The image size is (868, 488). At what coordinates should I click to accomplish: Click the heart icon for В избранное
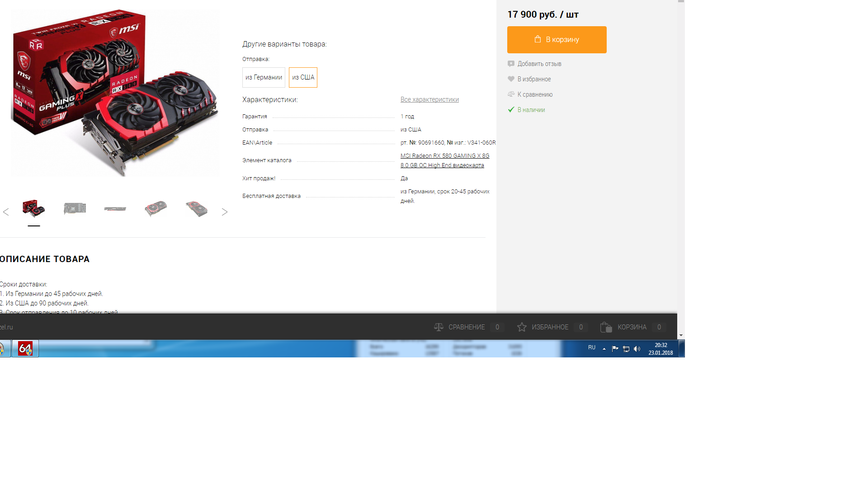coord(511,79)
